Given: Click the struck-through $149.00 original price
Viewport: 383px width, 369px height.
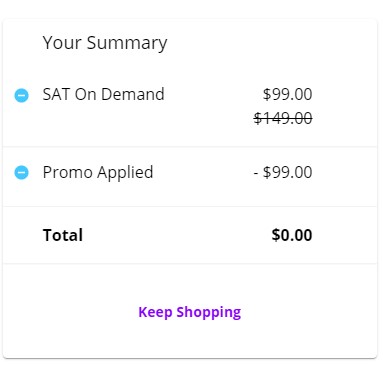Looking at the screenshot, I should [283, 118].
